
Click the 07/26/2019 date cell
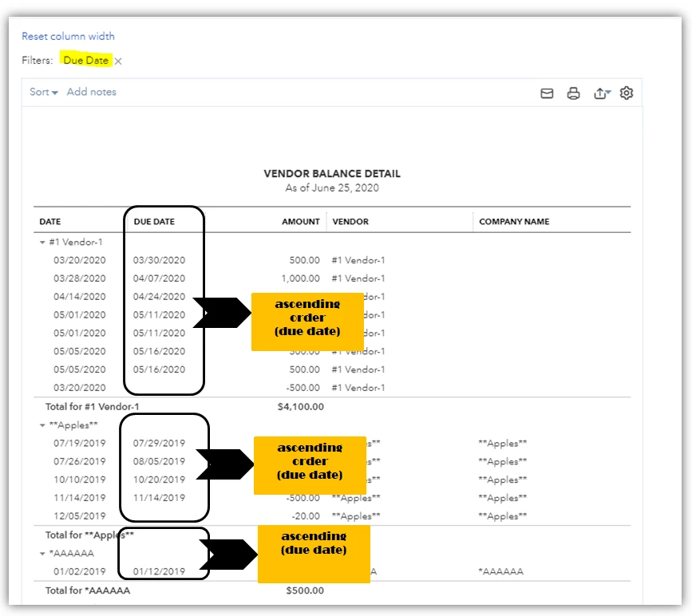[80, 461]
